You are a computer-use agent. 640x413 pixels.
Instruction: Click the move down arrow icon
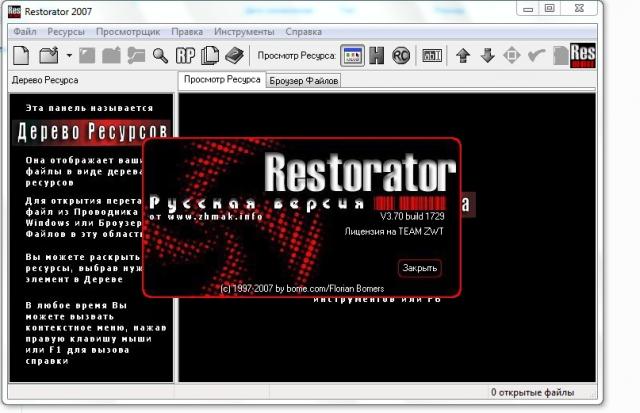pos(487,56)
